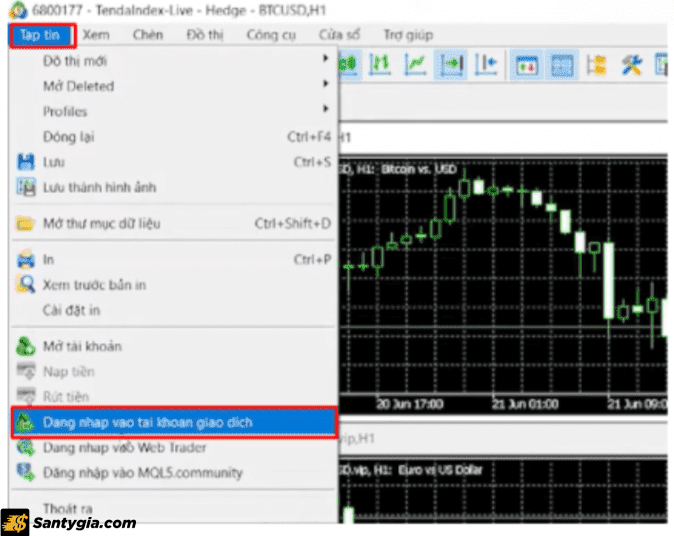Click Lưu thành hình ảnh label
The width and height of the screenshot is (674, 536).
99,187
